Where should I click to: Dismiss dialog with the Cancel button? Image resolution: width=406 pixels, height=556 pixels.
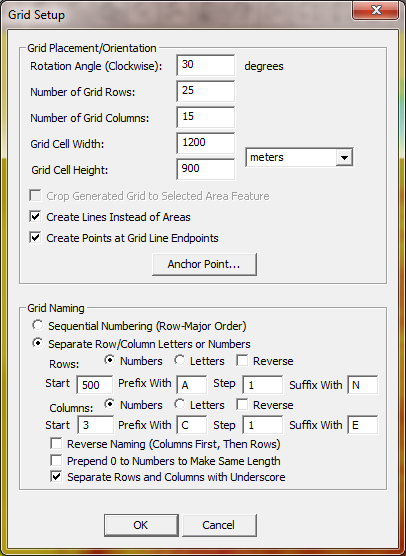click(219, 525)
